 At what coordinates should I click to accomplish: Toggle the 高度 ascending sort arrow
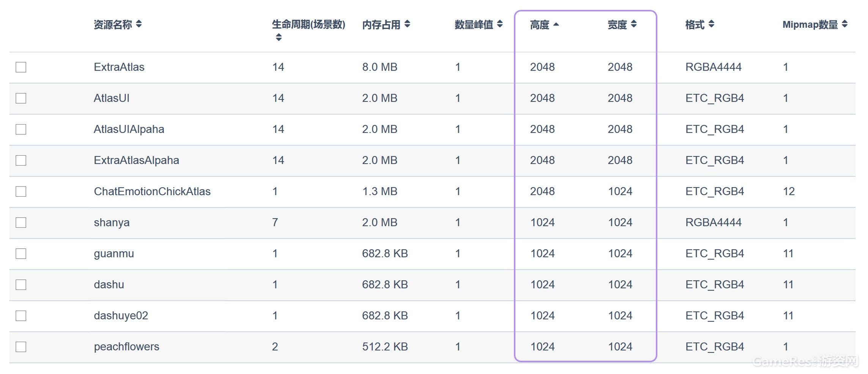556,24
